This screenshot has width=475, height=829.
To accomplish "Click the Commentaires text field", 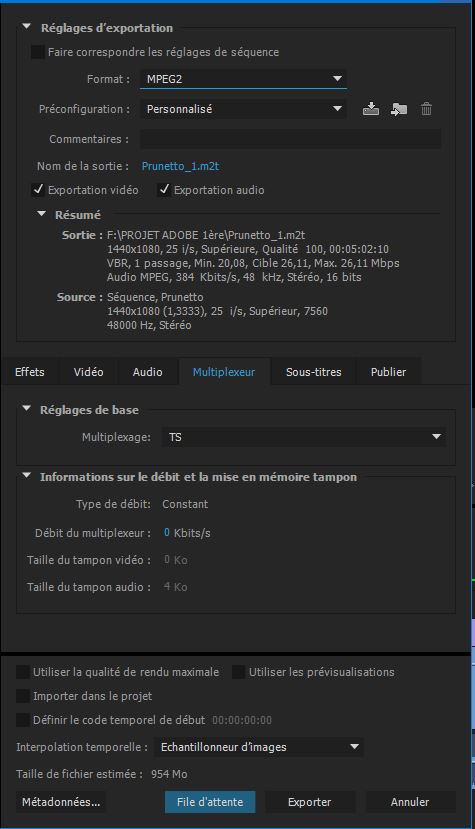I will click(290, 139).
